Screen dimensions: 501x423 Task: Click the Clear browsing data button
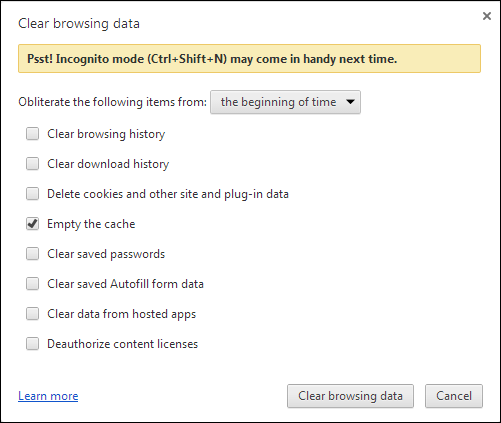pyautogui.click(x=350, y=396)
